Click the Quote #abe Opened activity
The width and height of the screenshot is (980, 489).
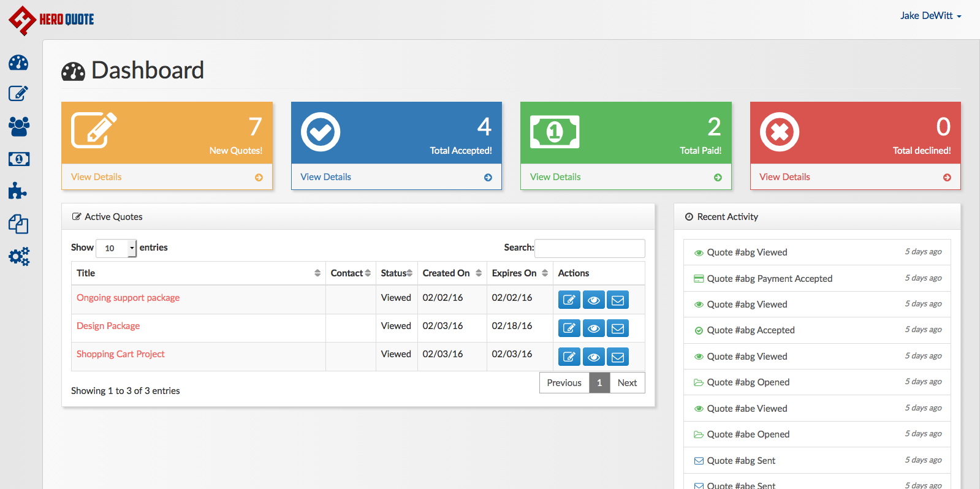(817, 434)
